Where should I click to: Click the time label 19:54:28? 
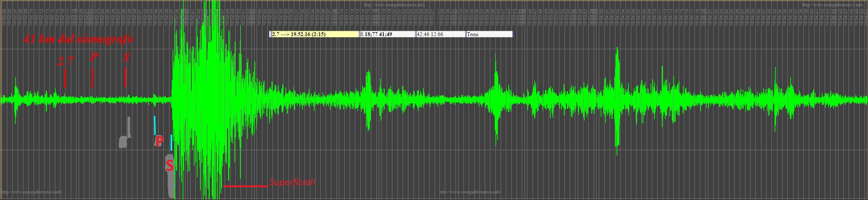(x=747, y=17)
